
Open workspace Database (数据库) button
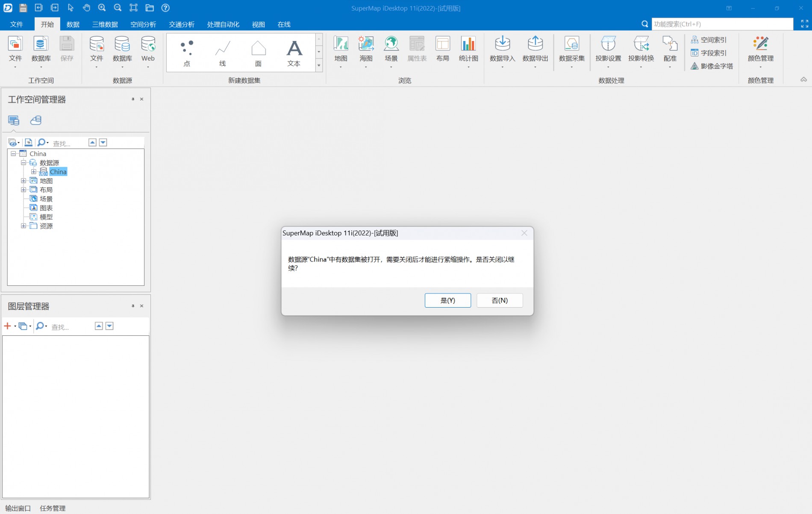click(41, 52)
